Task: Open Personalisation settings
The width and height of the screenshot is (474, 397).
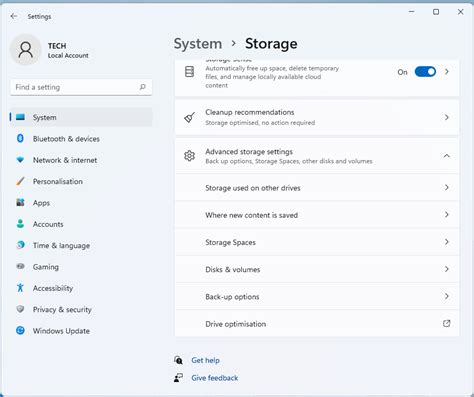Action: [x=81, y=181]
